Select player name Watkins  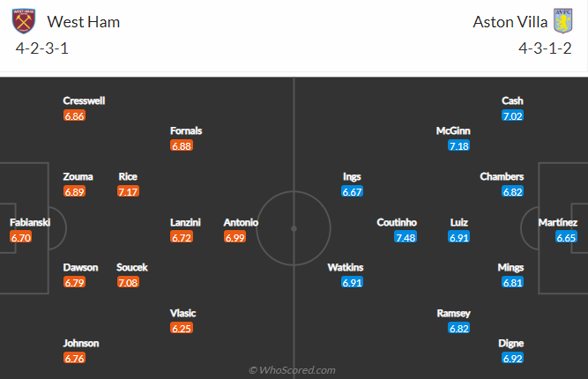[x=346, y=267]
